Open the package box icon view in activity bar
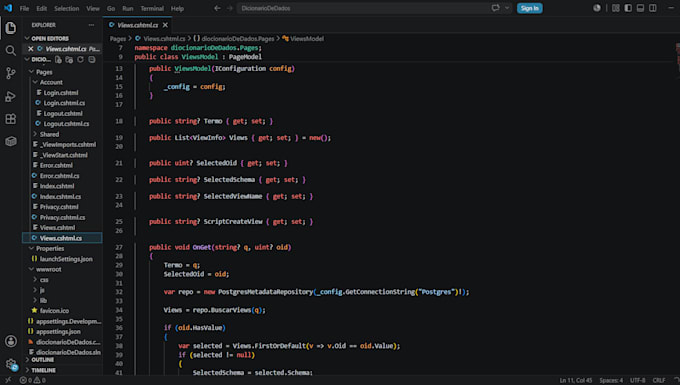Viewport: 680px width, 385px height. [x=10, y=141]
